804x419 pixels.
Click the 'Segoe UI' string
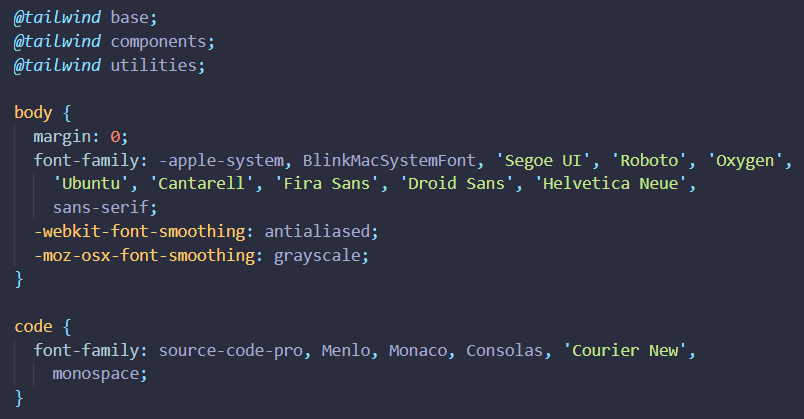coord(543,161)
